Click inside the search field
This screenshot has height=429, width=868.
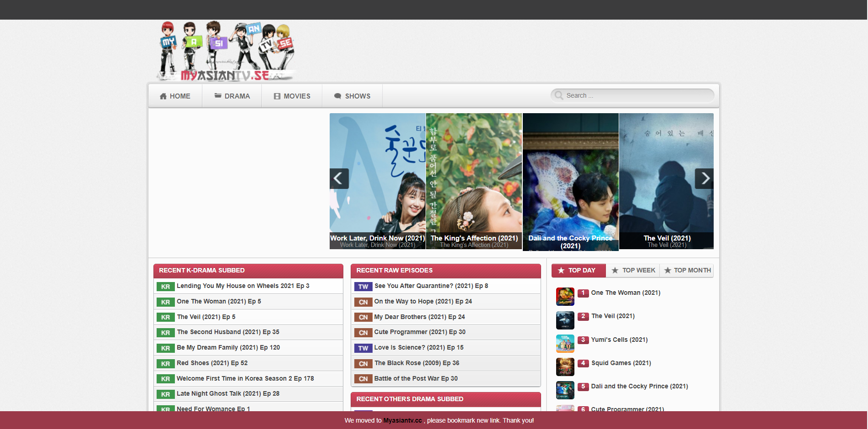point(635,95)
